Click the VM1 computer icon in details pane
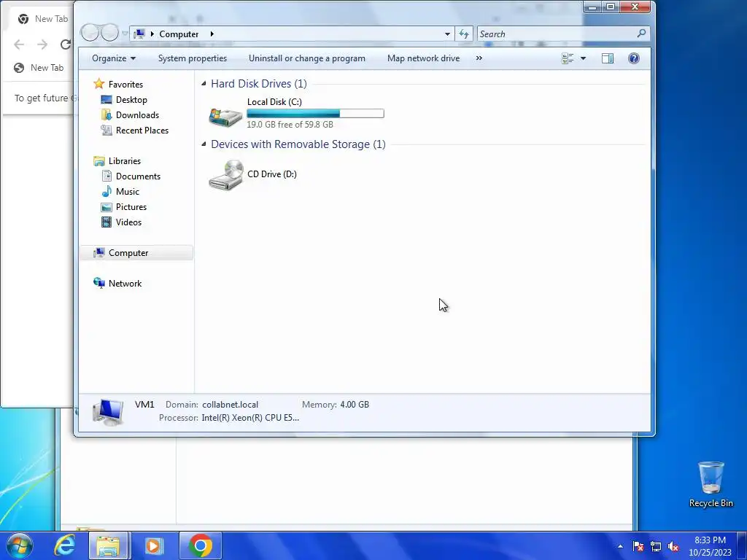The height and width of the screenshot is (560, 747). click(108, 411)
